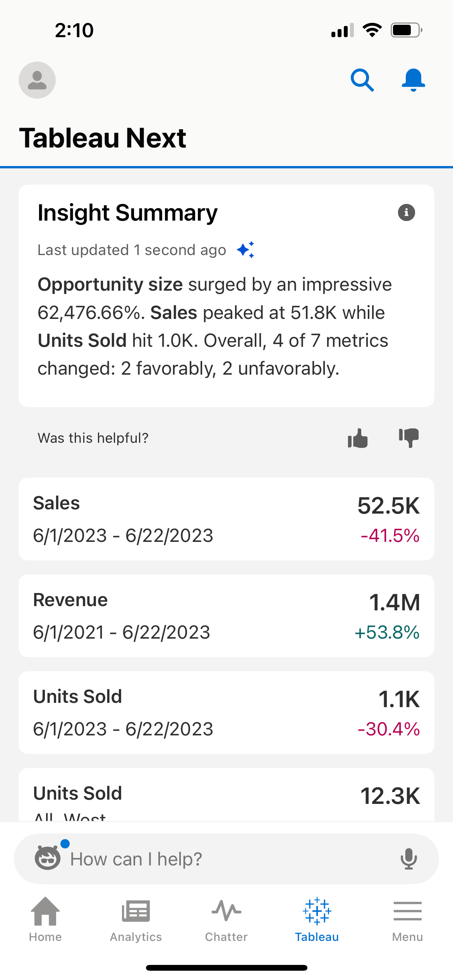
Task: Switch to the Analytics tab
Action: [x=136, y=920]
